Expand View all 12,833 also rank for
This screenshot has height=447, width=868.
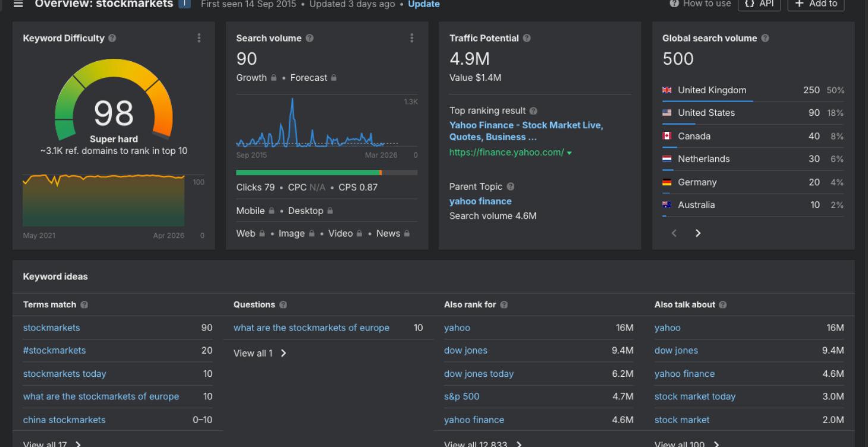click(x=483, y=444)
